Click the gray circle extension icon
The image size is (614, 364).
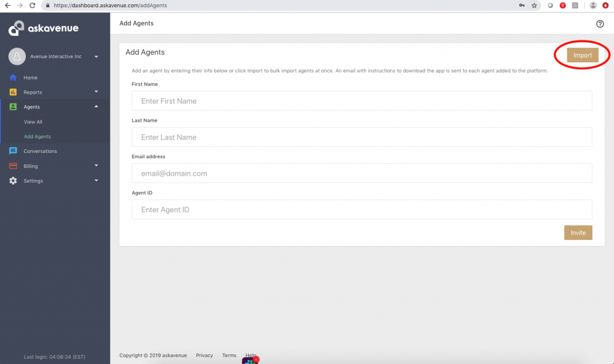pyautogui.click(x=550, y=5)
